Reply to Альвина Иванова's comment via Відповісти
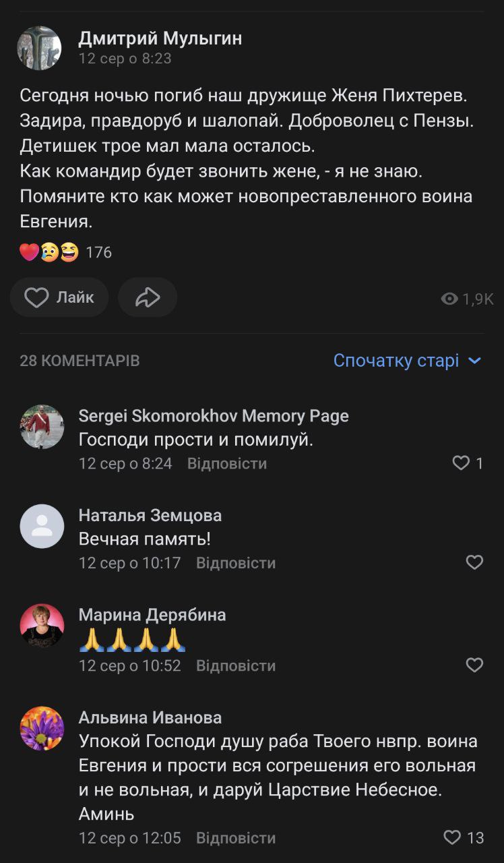The image size is (504, 863). (236, 838)
